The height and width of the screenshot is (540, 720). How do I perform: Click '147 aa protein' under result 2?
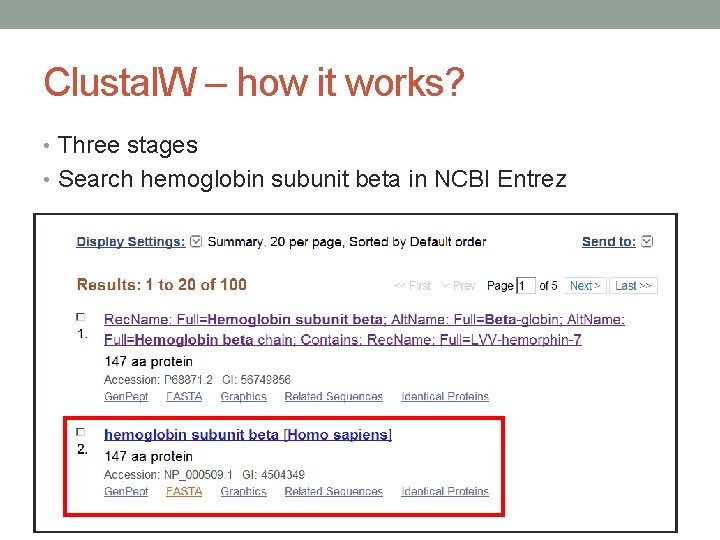(148, 456)
